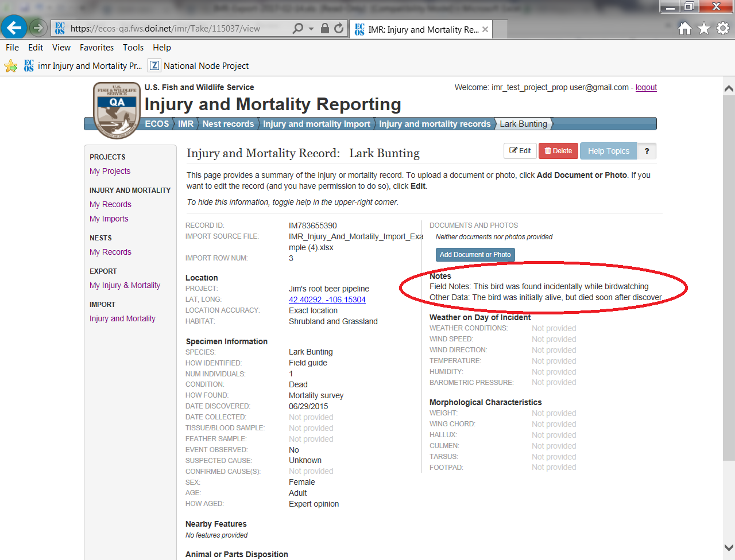The width and height of the screenshot is (735, 560).
Task: Expand the address bar search dropdown arrow
Action: pyautogui.click(x=311, y=28)
